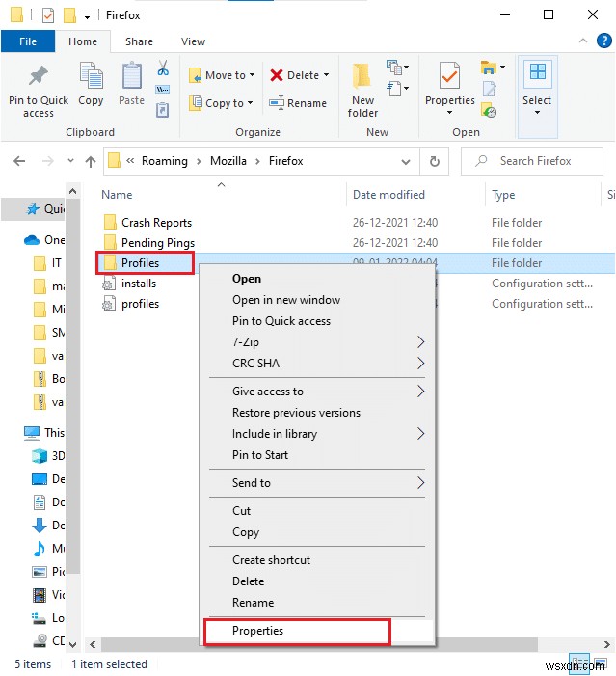The height and width of the screenshot is (676, 616).
Task: Click the Quick Access Toolbar properties icon
Action: click(x=48, y=15)
